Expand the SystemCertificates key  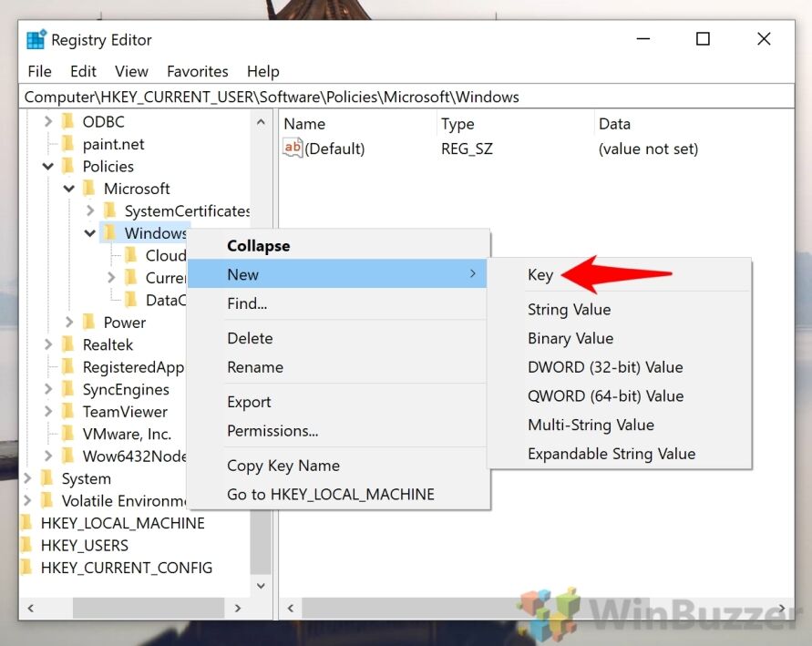click(x=90, y=210)
